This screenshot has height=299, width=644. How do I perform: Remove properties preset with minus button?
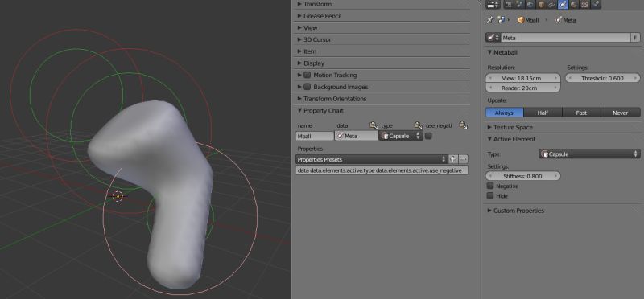coord(464,159)
